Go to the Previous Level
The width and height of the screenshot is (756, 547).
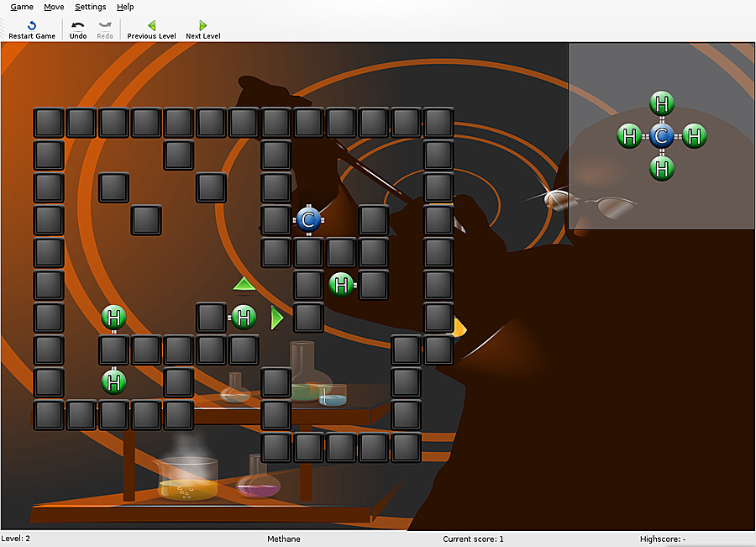151,30
